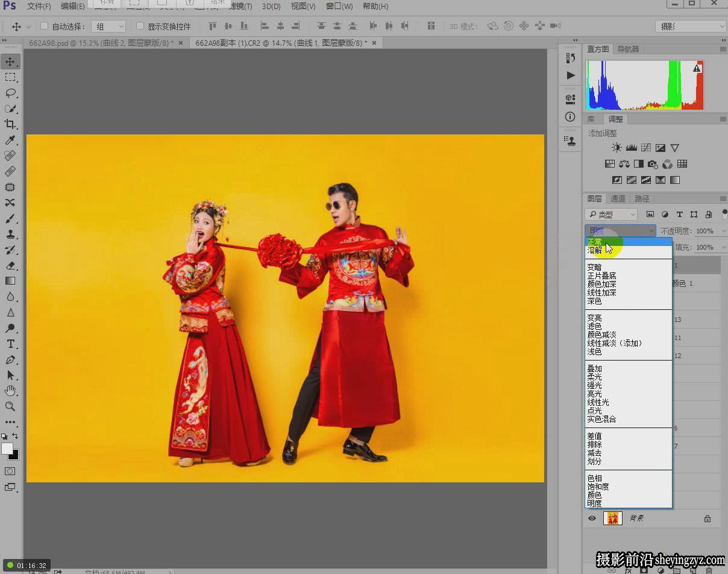This screenshot has height=574, width=728.
Task: Open the 调整 panel options menu
Action: (723, 119)
